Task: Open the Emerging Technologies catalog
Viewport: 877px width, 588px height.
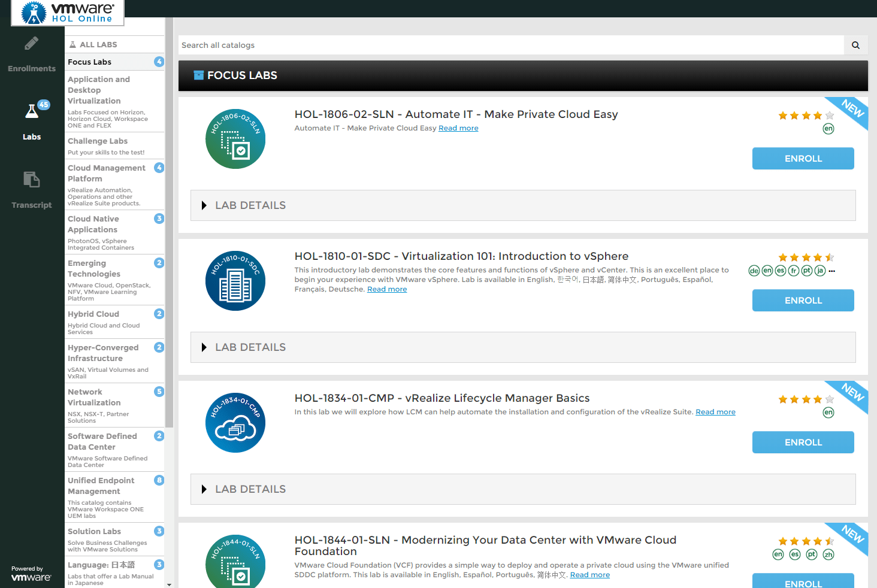Action: (114, 280)
